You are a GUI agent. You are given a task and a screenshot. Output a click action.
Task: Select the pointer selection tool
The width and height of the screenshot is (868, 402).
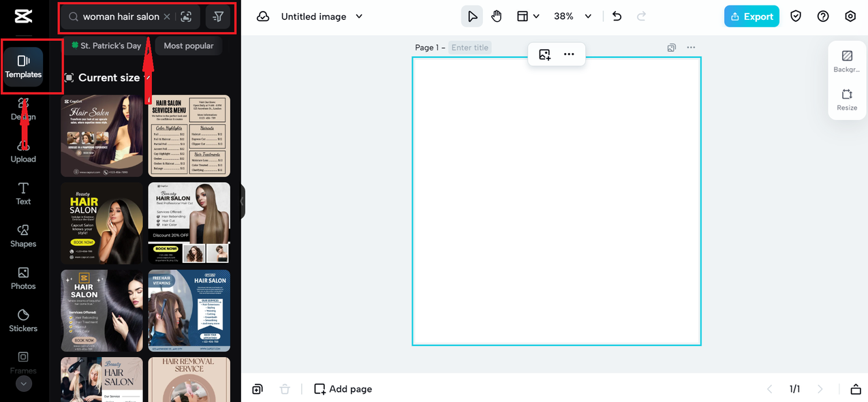coord(472,16)
